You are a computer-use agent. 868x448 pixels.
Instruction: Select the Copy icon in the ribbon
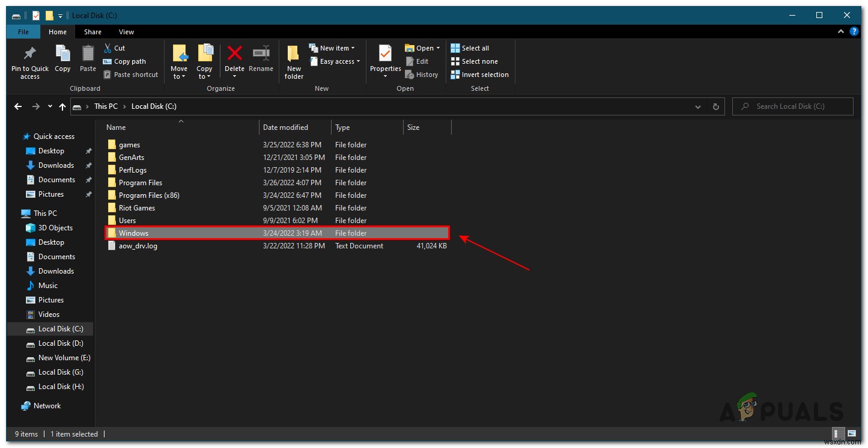point(62,57)
